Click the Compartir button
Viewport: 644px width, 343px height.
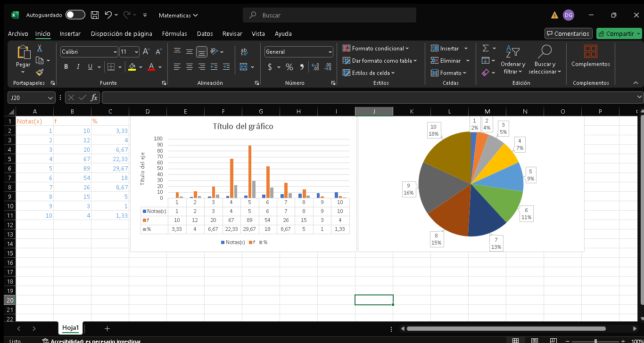(619, 33)
